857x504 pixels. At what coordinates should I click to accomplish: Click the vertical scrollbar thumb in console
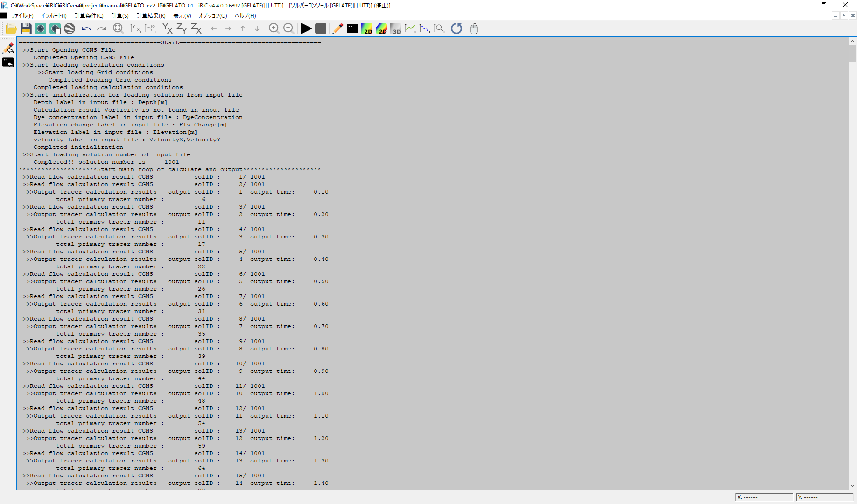coord(853,53)
